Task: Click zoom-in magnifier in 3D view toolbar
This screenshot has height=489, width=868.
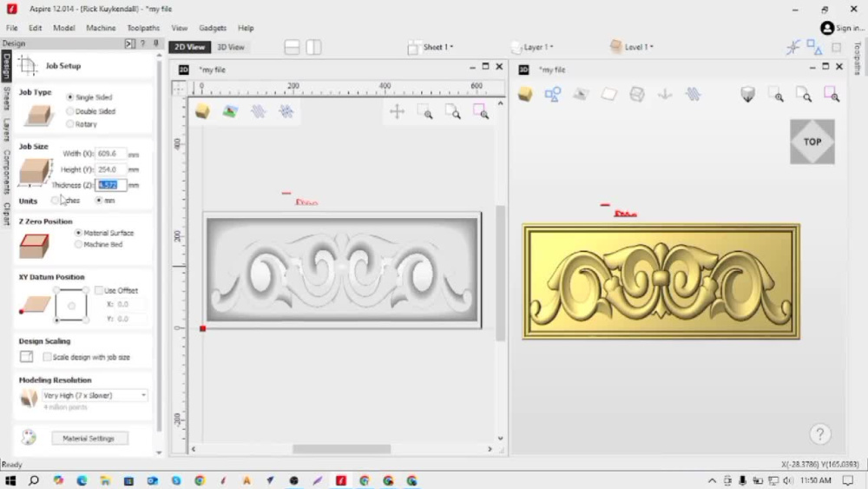Action: click(x=776, y=95)
